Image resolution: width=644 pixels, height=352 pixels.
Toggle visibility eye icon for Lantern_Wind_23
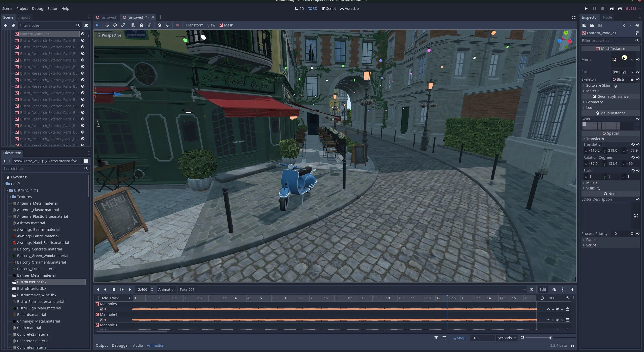(x=82, y=34)
